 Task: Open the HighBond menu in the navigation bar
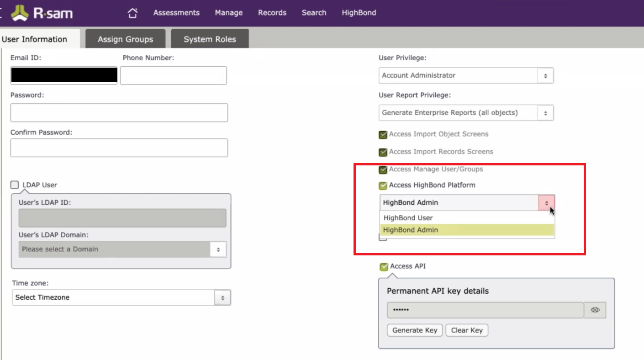point(359,13)
